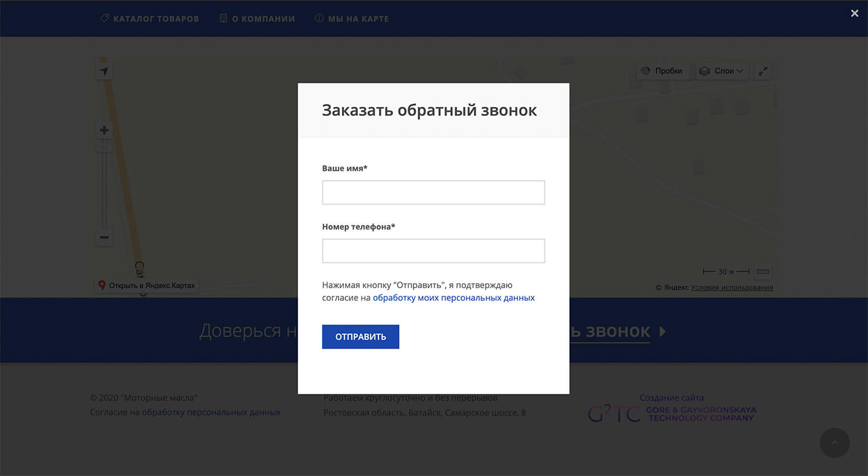
Task: Focus the Номер телефона input field
Action: click(x=433, y=251)
